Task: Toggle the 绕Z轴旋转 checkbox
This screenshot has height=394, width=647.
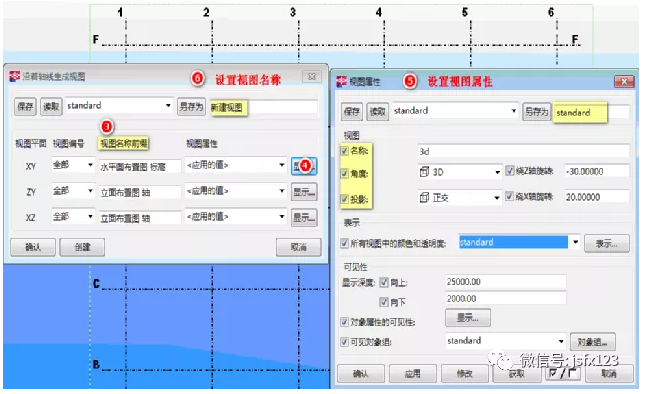Action: (510, 171)
